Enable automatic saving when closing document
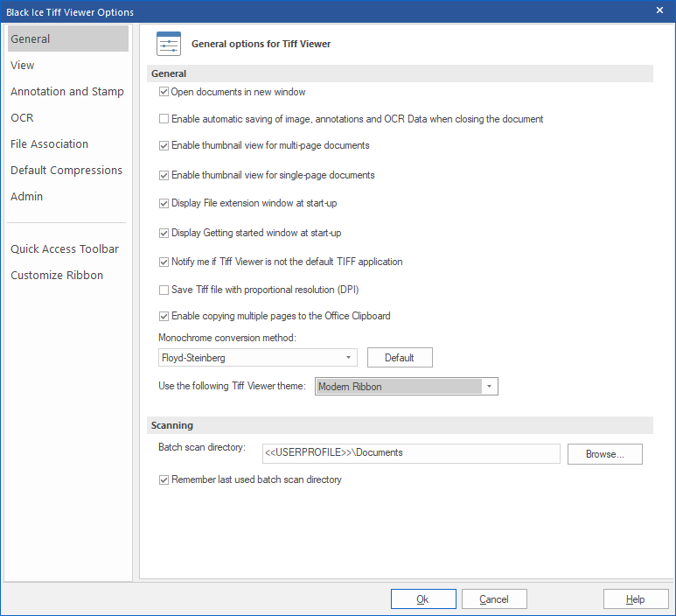This screenshot has height=616, width=676. [164, 119]
